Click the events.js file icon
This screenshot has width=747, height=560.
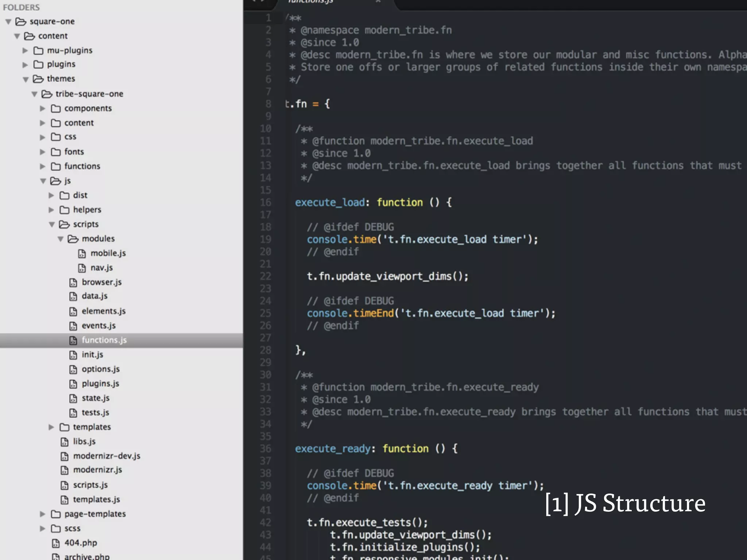pos(73,326)
